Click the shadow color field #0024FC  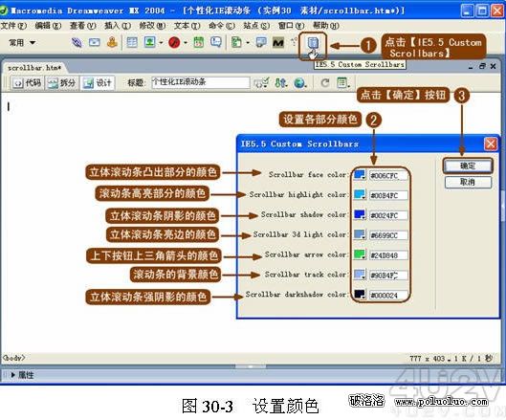(388, 215)
